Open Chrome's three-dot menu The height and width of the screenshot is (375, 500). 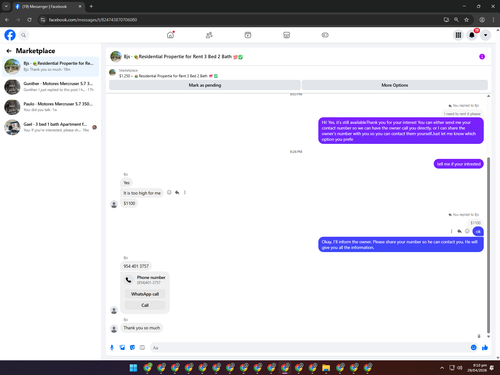[493, 20]
